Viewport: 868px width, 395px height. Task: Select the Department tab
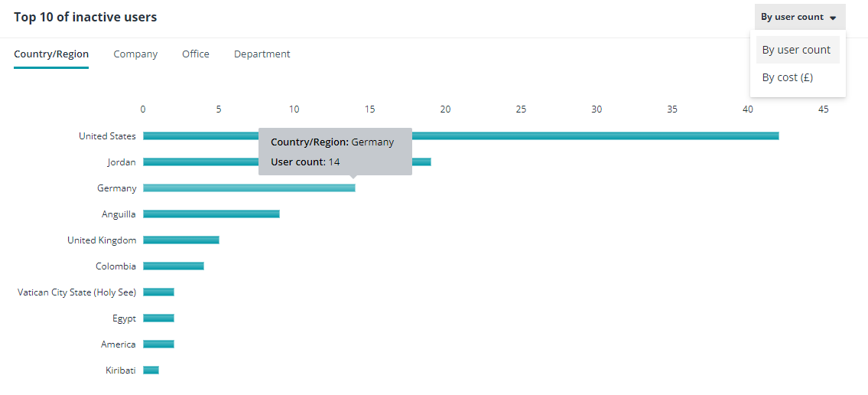262,54
